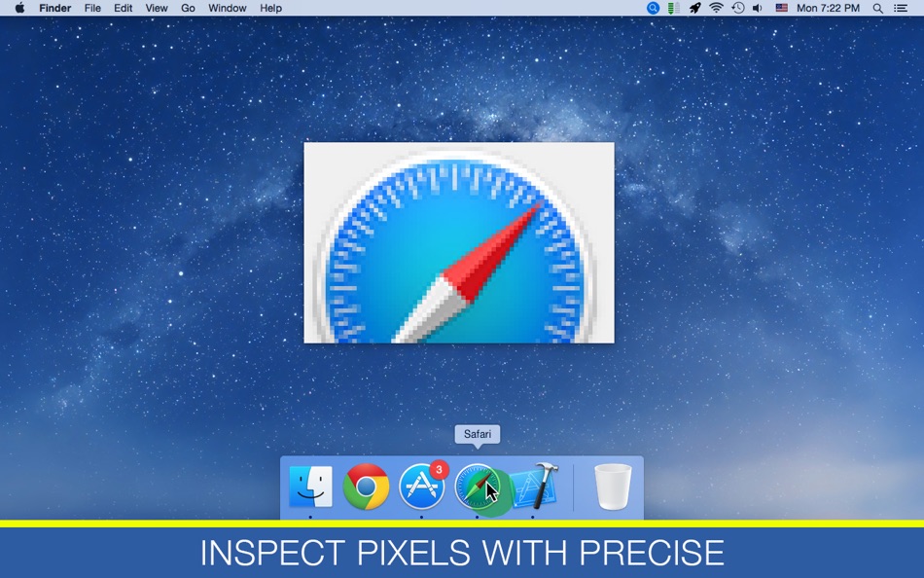Launch Safari from the Dock
The image size is (924, 578).
pos(477,487)
